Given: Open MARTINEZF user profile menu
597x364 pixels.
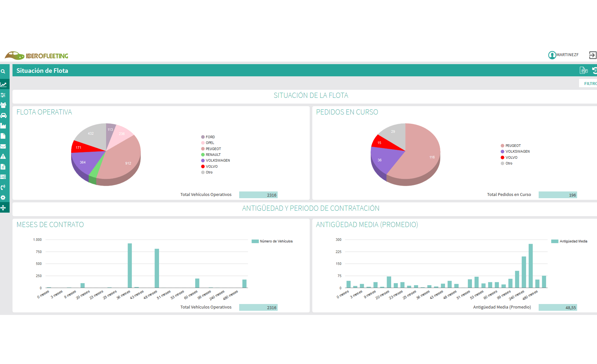Looking at the screenshot, I should point(563,55).
